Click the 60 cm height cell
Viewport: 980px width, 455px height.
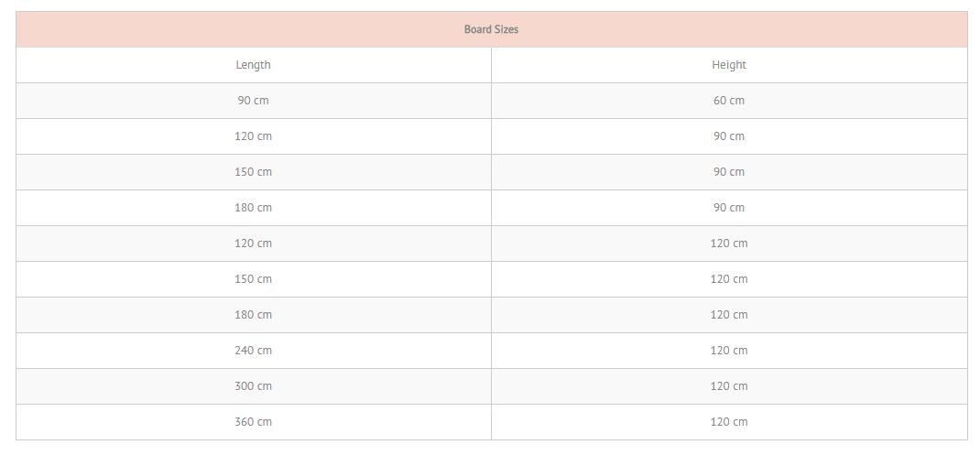tap(729, 101)
